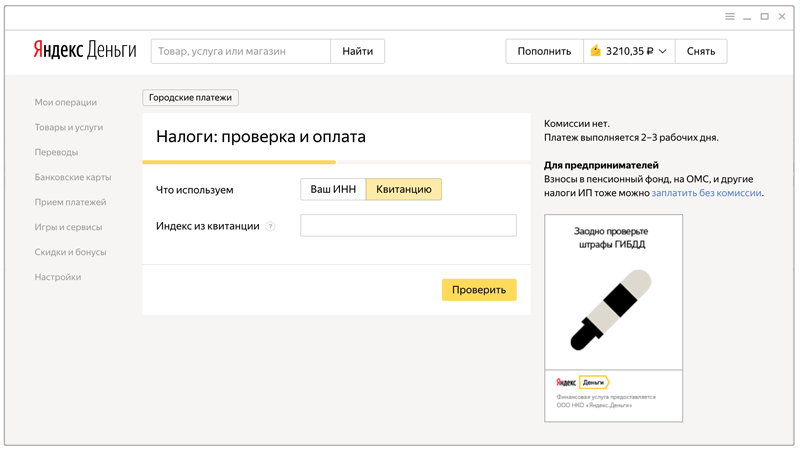Click the yellow Проверить button

tap(479, 290)
